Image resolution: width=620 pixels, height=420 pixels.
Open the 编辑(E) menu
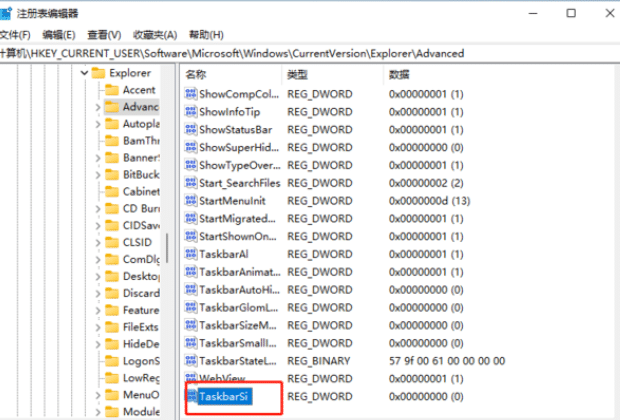pyautogui.click(x=59, y=35)
